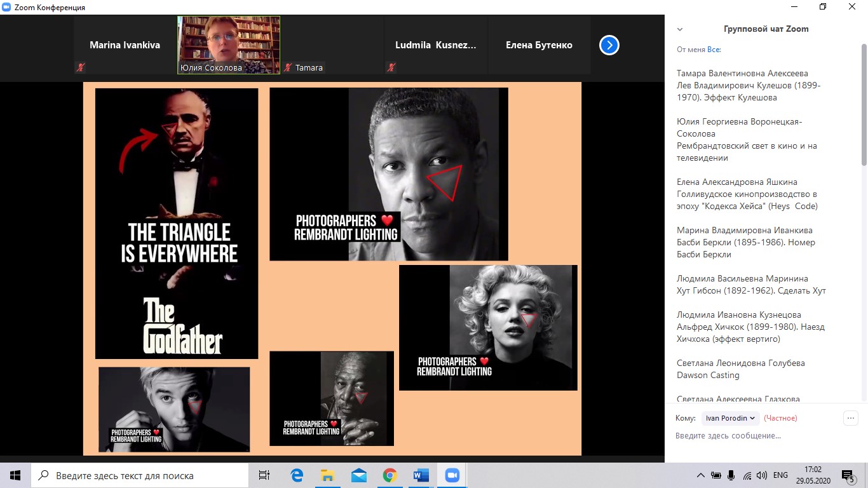The height and width of the screenshot is (488, 868).
Task: Select Ludmila Kusnez participant tile
Action: [x=436, y=45]
